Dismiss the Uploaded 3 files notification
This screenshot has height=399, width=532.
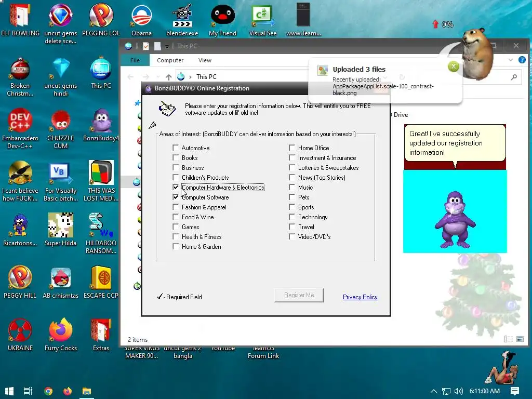(453, 66)
